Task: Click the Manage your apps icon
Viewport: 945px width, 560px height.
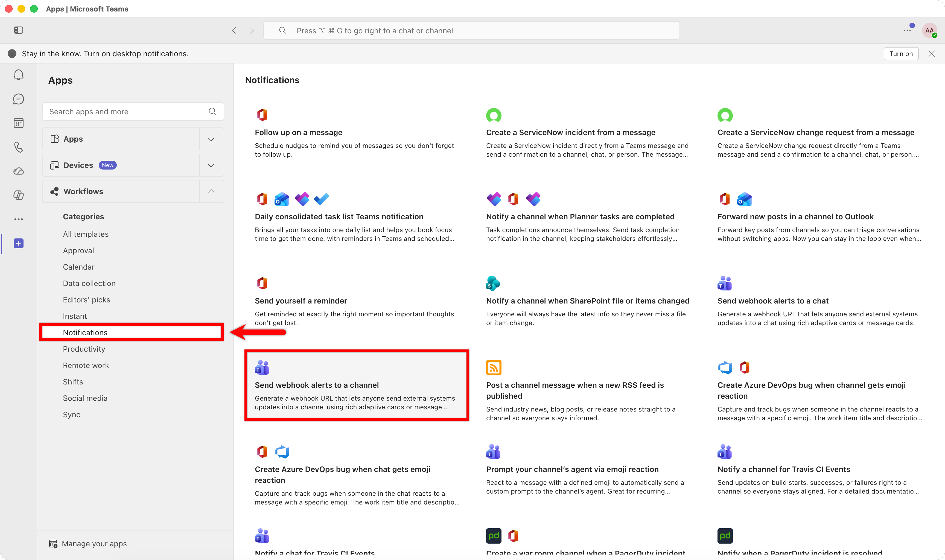Action: click(53, 544)
